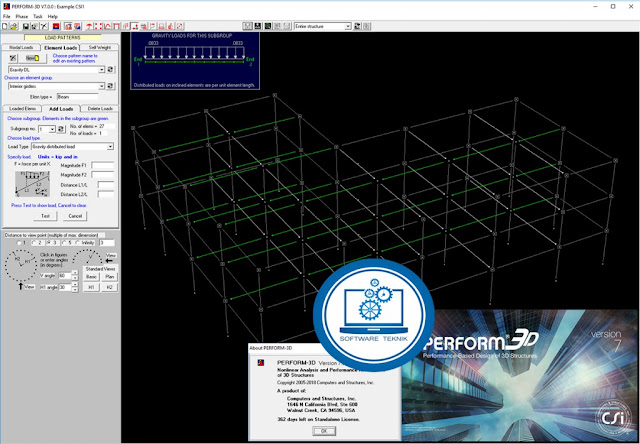640x444 pixels.
Task: Switch to the Delete Loads tab
Action: 100,109
